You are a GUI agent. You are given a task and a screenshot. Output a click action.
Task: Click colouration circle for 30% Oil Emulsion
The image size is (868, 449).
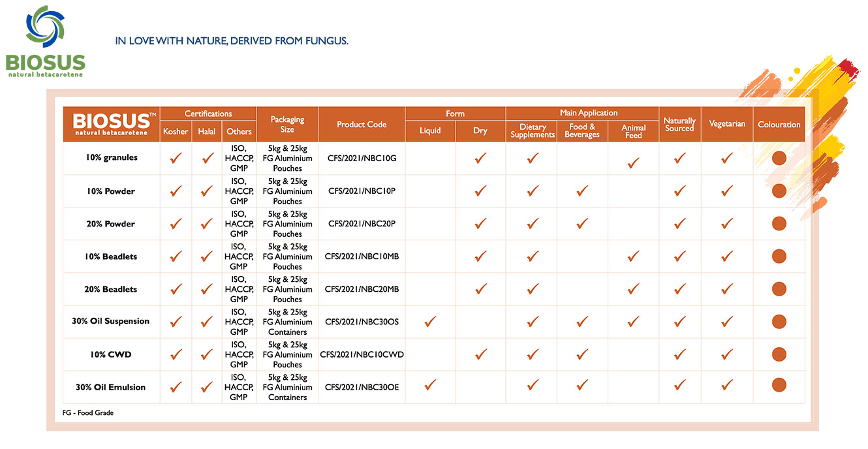coord(779,386)
